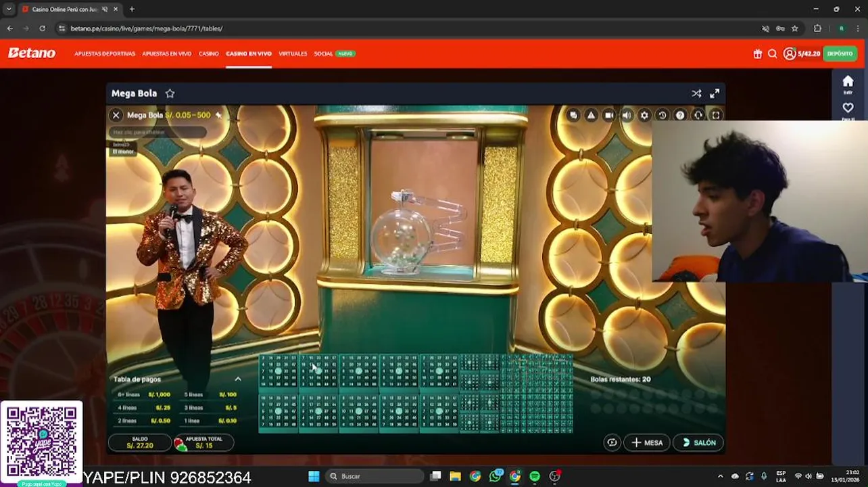Click the gift promotions icon
Image resolution: width=868 pixels, height=487 pixels.
[x=757, y=53]
